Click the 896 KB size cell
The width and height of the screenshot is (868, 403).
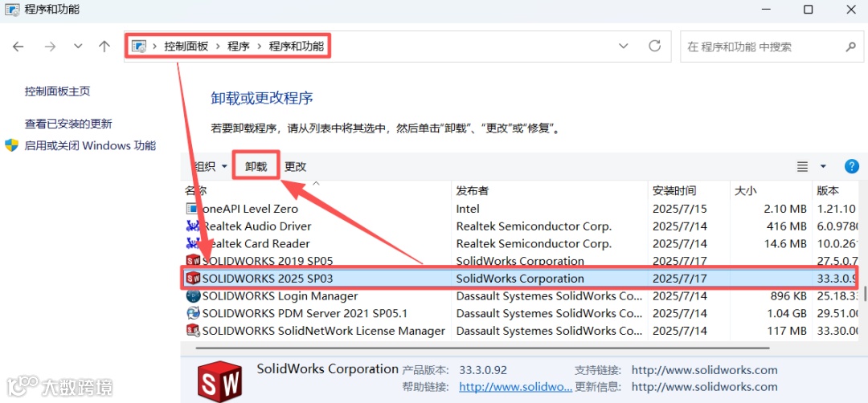[788, 295]
